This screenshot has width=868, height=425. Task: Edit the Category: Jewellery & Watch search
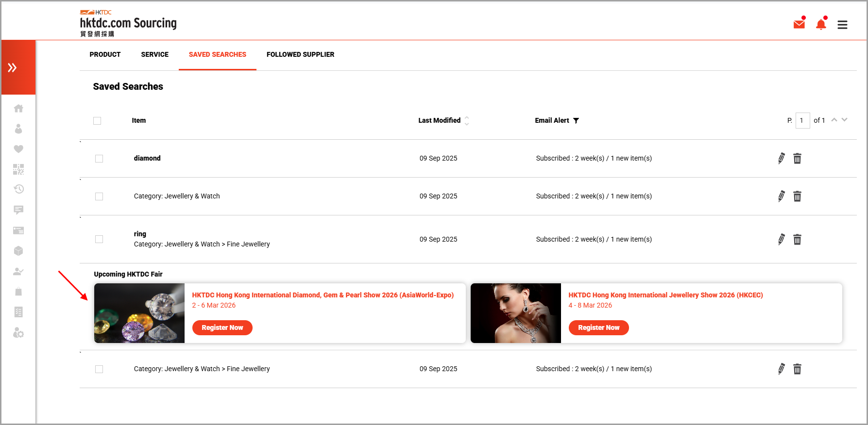click(x=781, y=196)
